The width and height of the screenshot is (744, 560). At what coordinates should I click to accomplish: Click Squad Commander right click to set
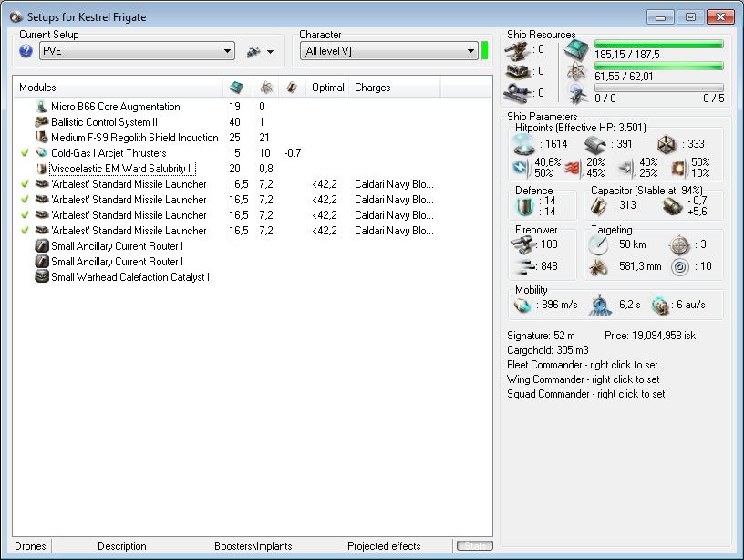click(586, 394)
